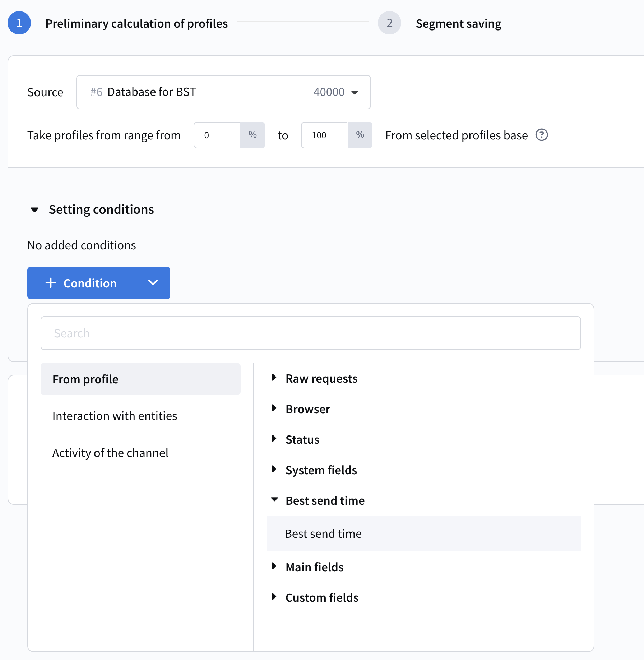Screen dimensions: 644x660
Task: Expand the Browser group
Action: pos(274,408)
